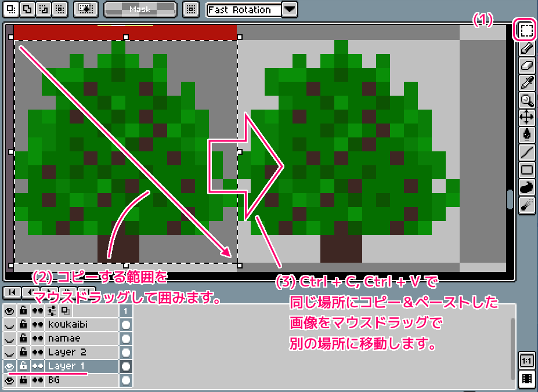Hide Layer 1 with its eye toggle
The height and width of the screenshot is (392, 538).
tap(10, 366)
